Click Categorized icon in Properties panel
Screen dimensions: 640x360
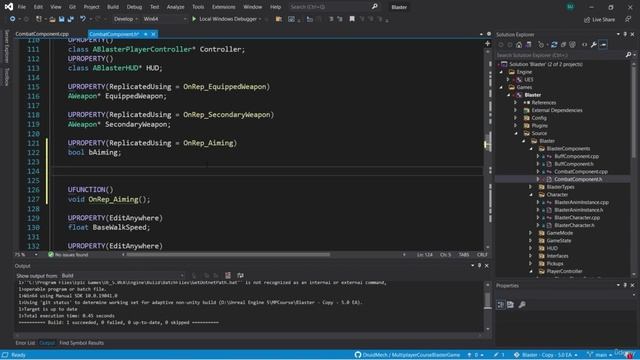[501, 304]
